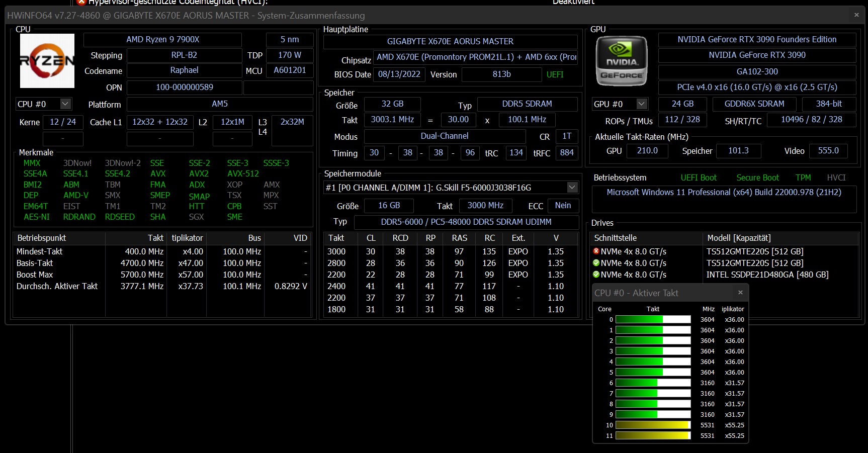Viewport: 868px width, 453px height.
Task: Click the DDR5 SDRAM type field
Action: (527, 104)
